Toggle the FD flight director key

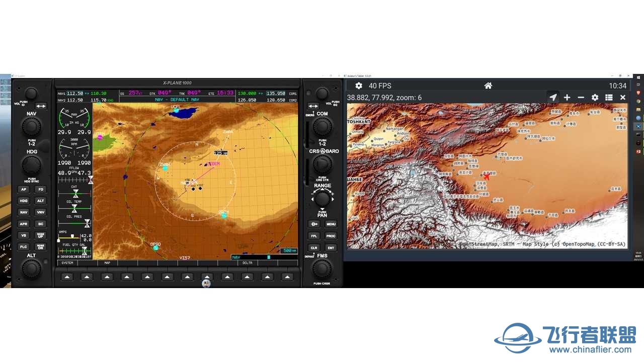(x=40, y=190)
